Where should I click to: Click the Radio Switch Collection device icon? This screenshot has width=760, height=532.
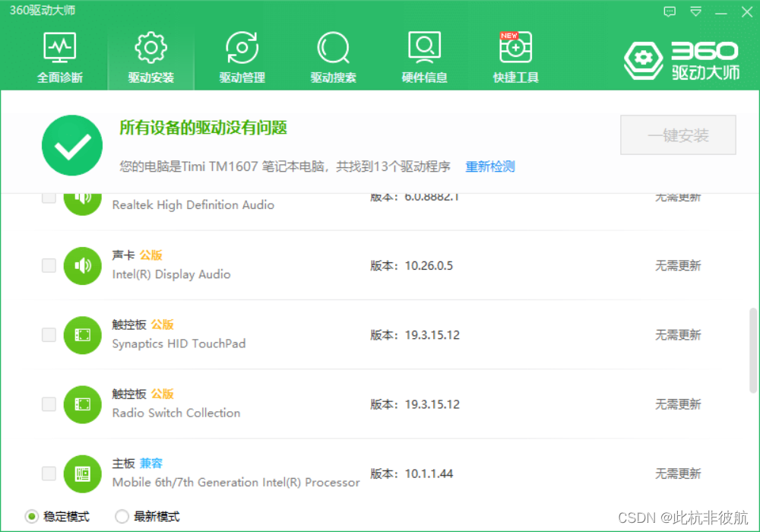[x=82, y=404]
